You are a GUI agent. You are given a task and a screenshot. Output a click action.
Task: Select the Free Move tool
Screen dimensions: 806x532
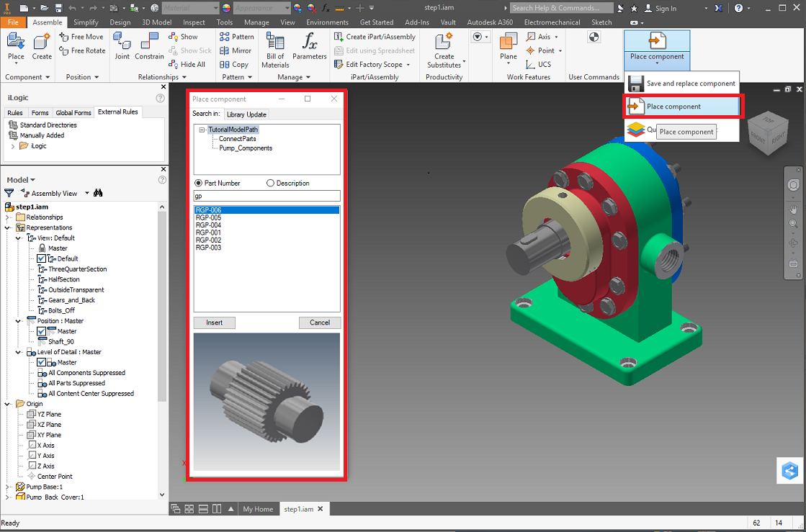click(x=81, y=37)
